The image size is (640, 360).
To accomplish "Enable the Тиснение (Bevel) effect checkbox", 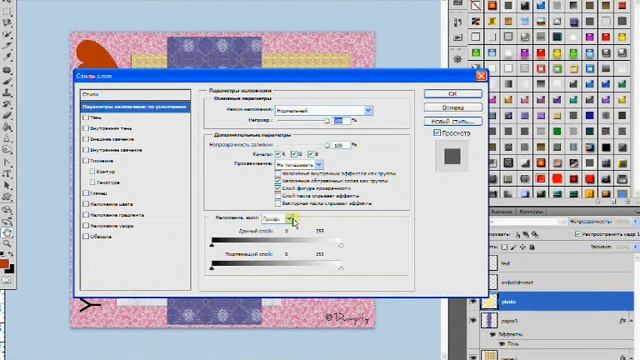I will pyautogui.click(x=86, y=160).
